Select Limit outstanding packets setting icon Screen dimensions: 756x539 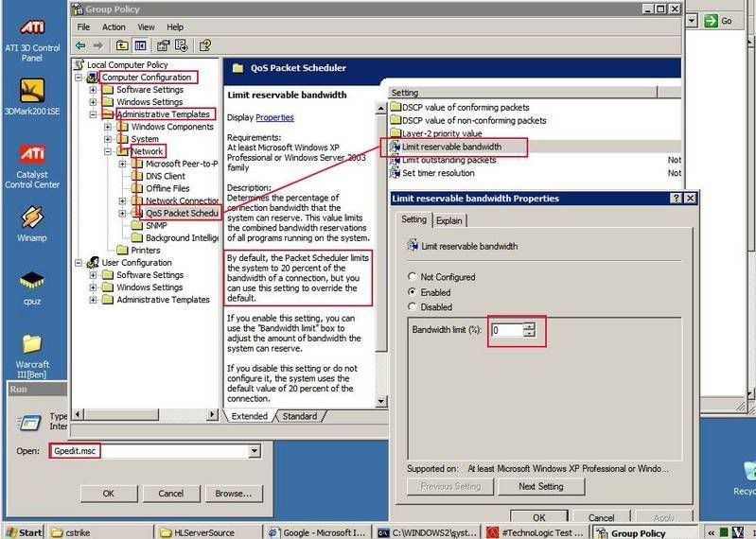(395, 160)
